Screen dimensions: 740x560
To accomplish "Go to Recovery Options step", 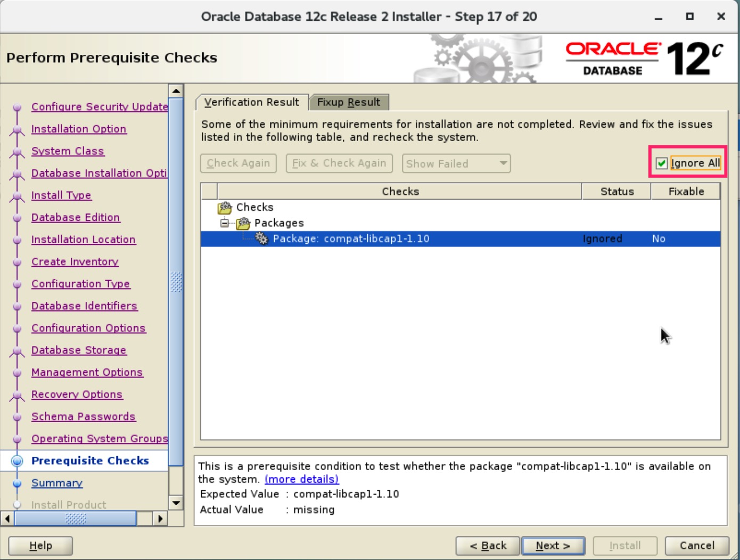I will click(77, 395).
